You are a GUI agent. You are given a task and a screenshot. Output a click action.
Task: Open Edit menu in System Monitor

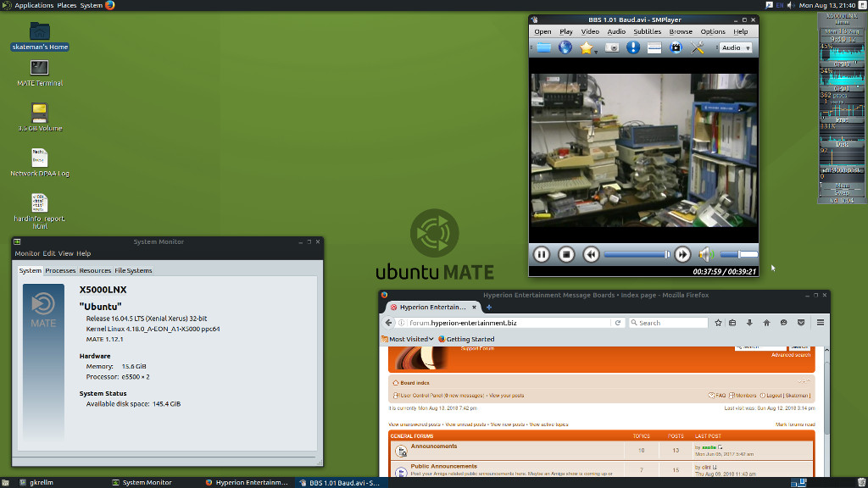pyautogui.click(x=49, y=253)
